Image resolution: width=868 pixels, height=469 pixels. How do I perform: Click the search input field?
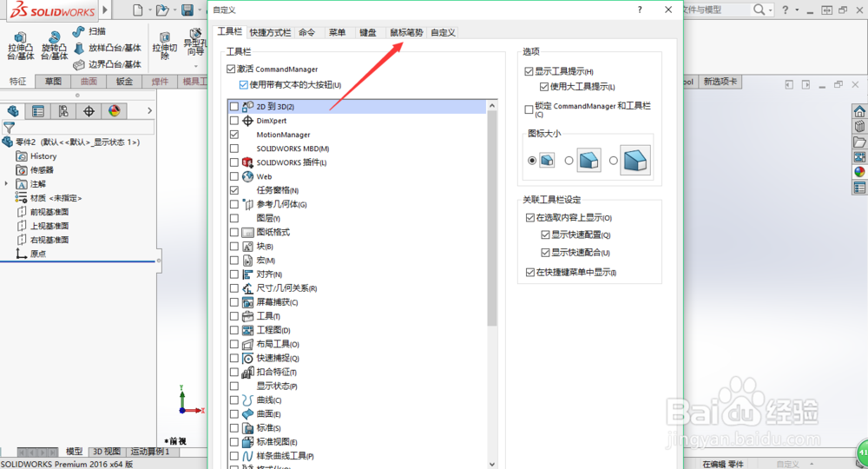715,10
